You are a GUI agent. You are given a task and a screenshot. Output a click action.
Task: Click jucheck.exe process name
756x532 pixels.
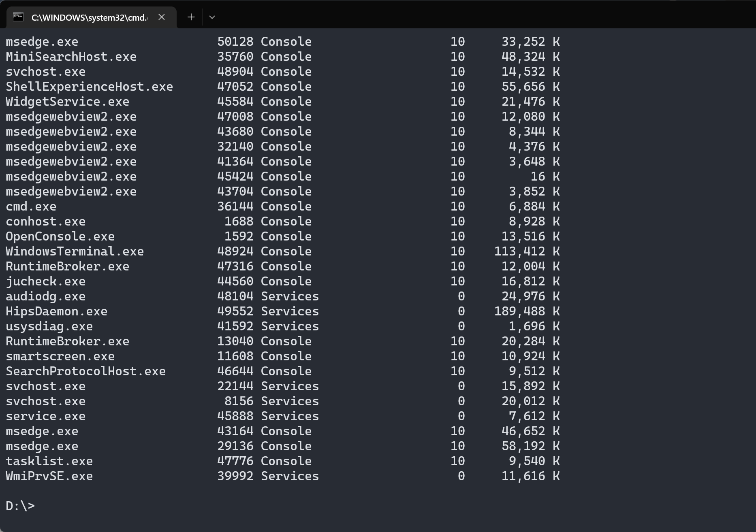[46, 281]
